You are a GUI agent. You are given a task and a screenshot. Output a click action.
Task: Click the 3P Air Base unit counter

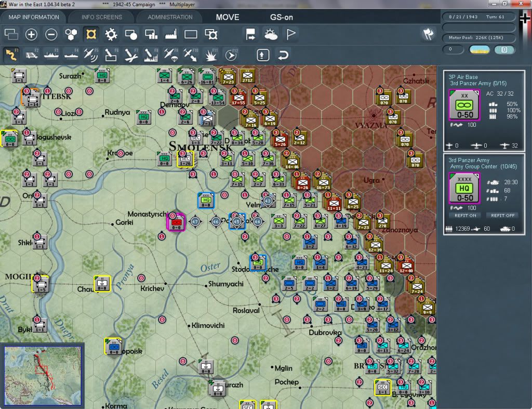(464, 105)
